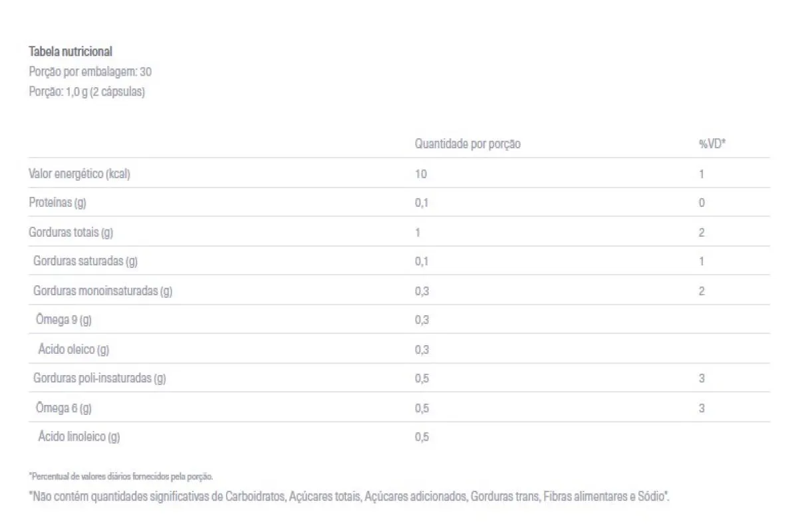This screenshot has height=532, width=798.
Task: Click the Gorduras monoinsaturadas (g) label
Action: [x=102, y=291]
